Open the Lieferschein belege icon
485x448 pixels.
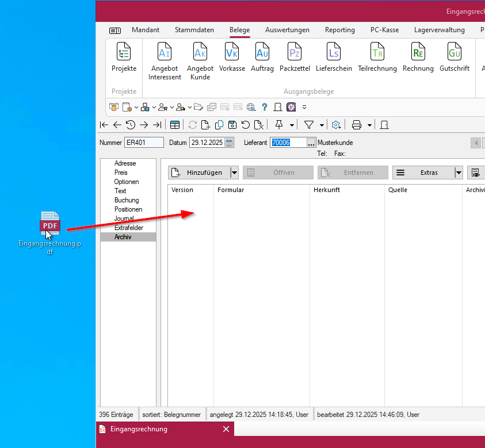pyautogui.click(x=334, y=52)
